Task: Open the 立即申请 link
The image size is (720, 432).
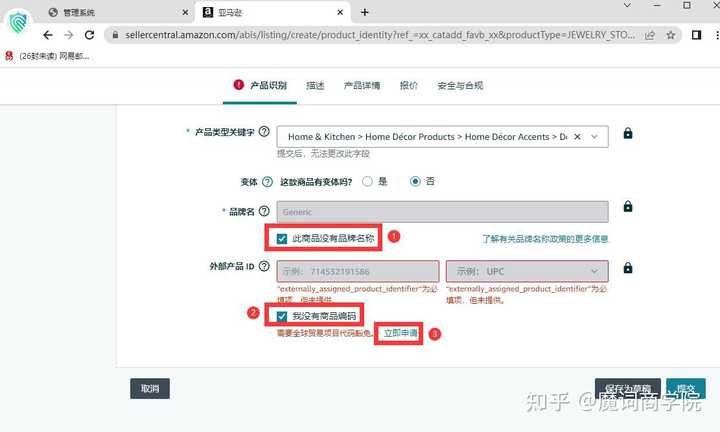Action: pos(400,333)
